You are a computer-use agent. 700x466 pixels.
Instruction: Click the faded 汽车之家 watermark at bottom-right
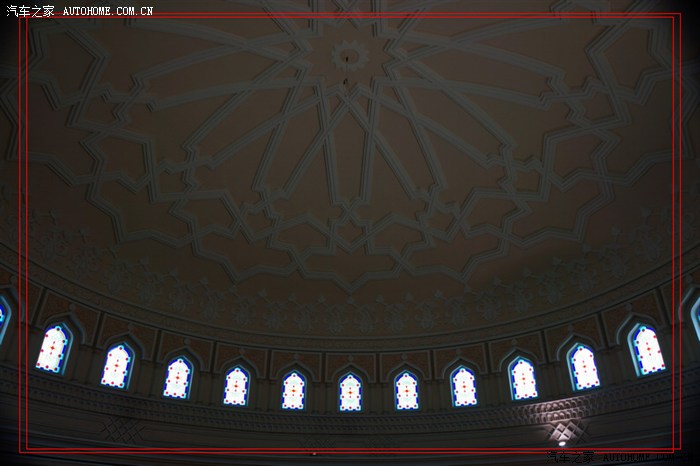coord(573,458)
